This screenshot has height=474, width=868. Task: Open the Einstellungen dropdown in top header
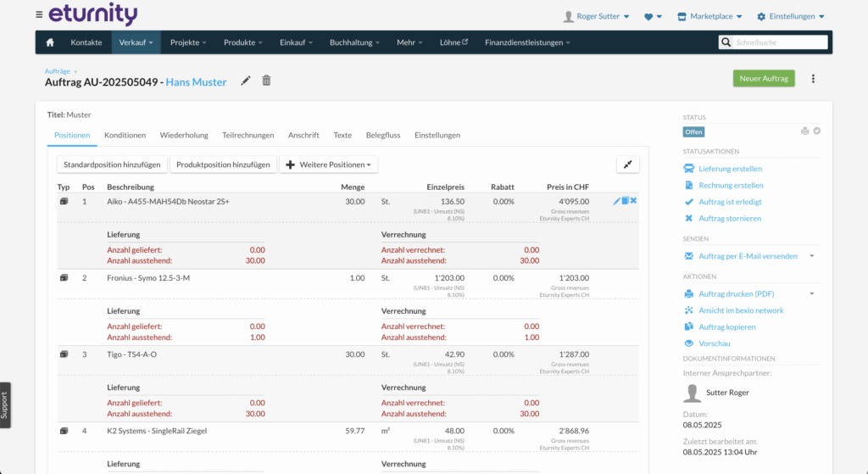(x=791, y=16)
